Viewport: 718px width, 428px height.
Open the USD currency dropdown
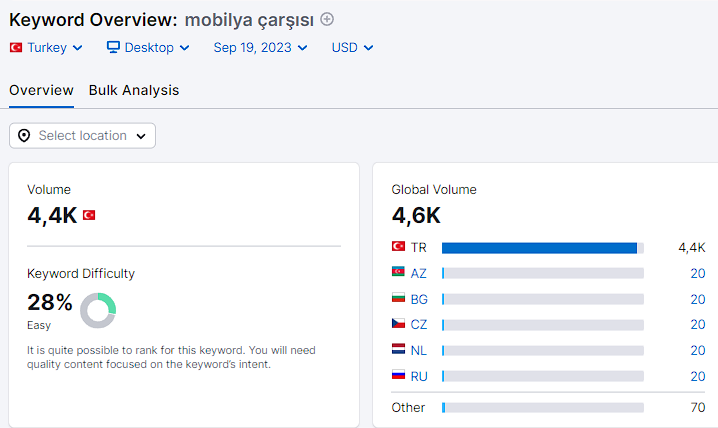point(352,48)
